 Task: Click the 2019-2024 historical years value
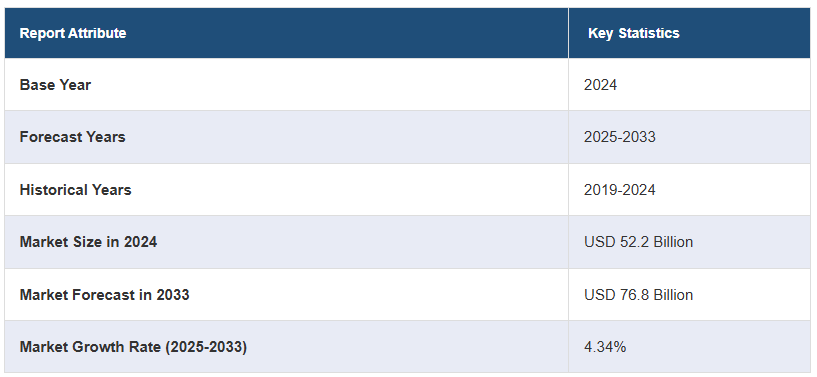click(620, 190)
